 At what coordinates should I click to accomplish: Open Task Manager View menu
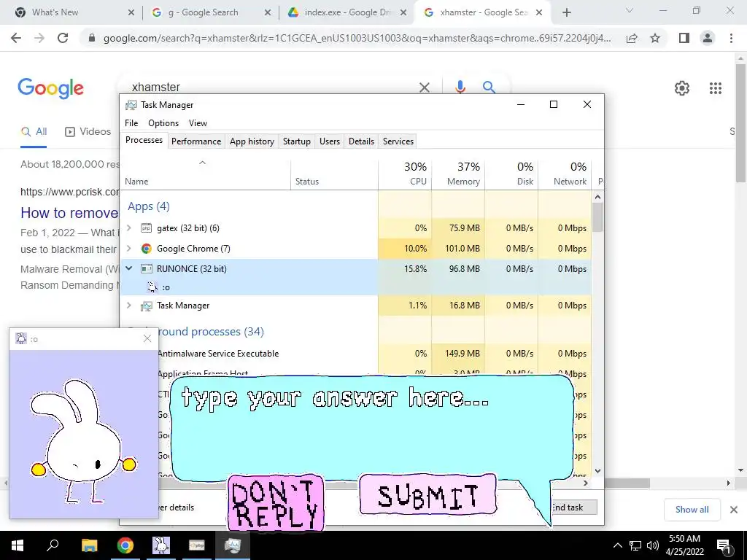pyautogui.click(x=198, y=122)
